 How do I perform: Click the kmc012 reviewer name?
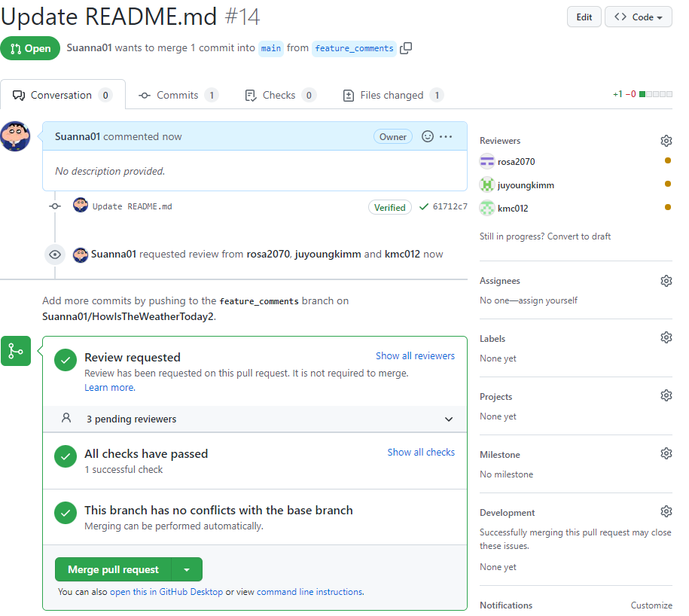coord(513,209)
